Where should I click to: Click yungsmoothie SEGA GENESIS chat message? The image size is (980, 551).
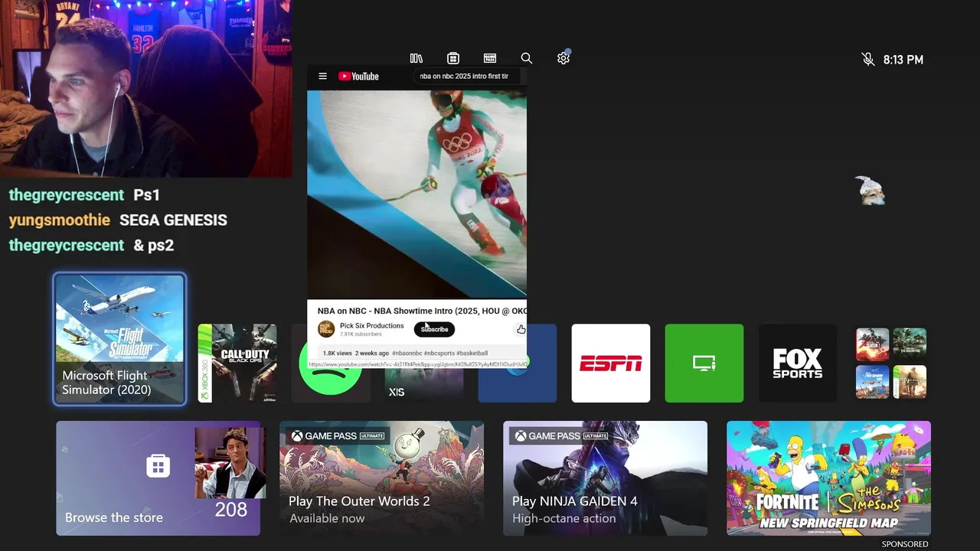pyautogui.click(x=118, y=220)
